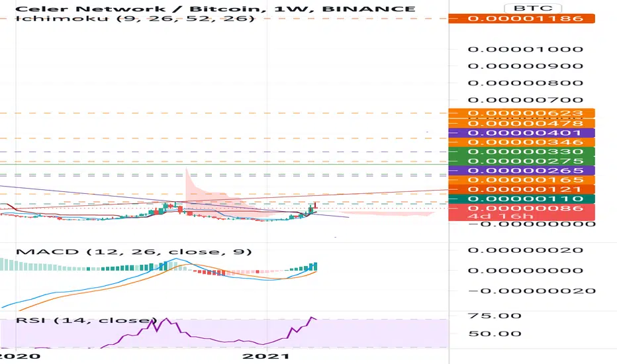This screenshot has height=364, width=617.
Task: Select the 0.00000478 price label
Action: click(x=522, y=123)
